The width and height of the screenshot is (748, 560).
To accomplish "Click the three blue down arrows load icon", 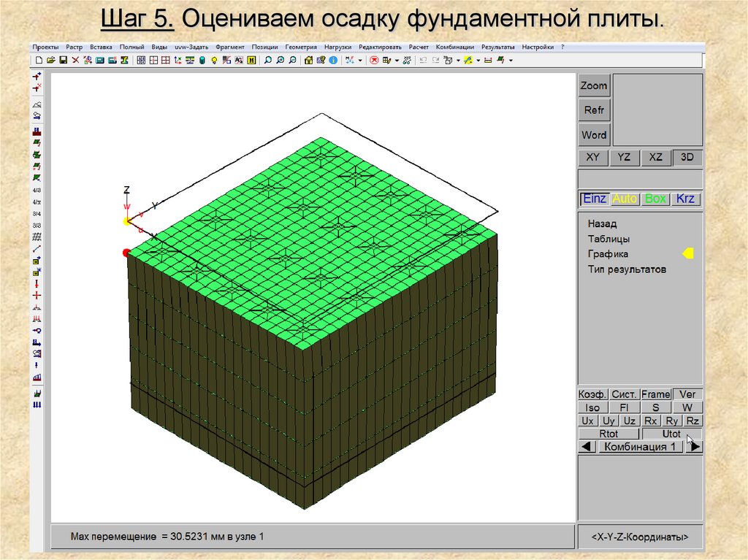I will click(37, 405).
